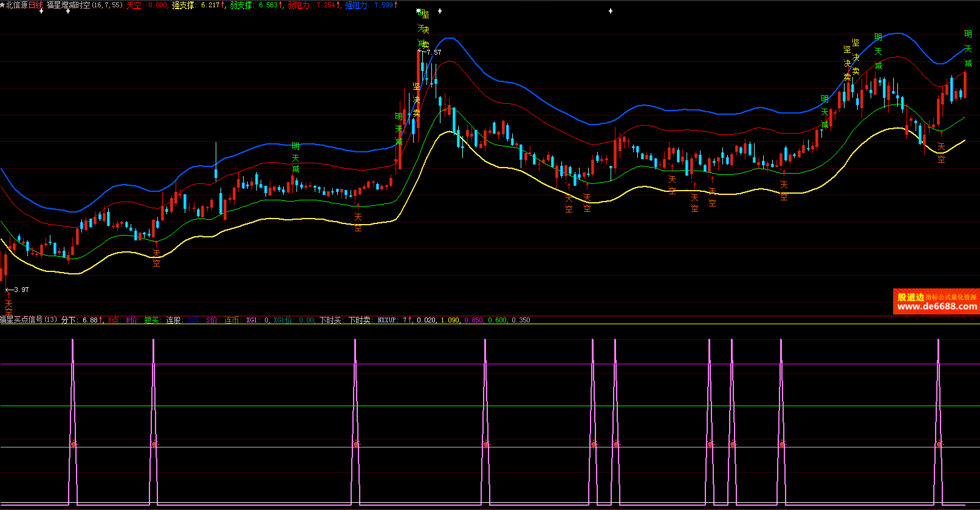Click the first red buy-signal dot in lower panel

coord(74,444)
